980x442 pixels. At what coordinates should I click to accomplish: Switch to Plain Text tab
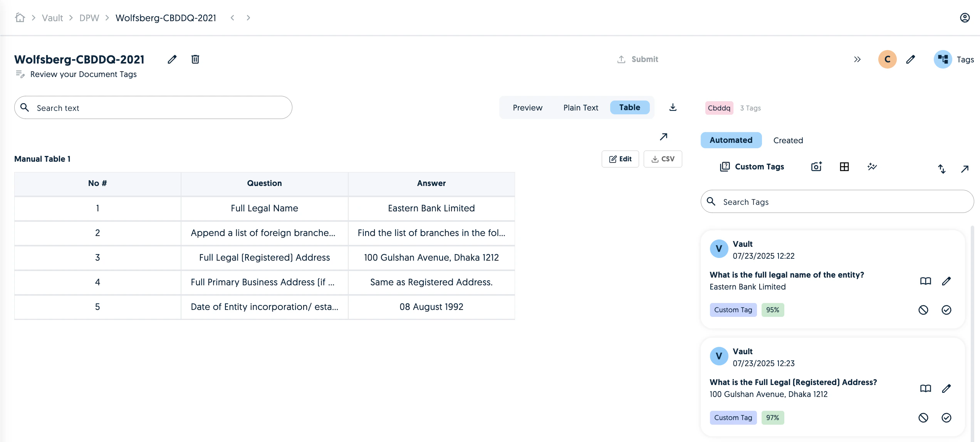point(581,107)
